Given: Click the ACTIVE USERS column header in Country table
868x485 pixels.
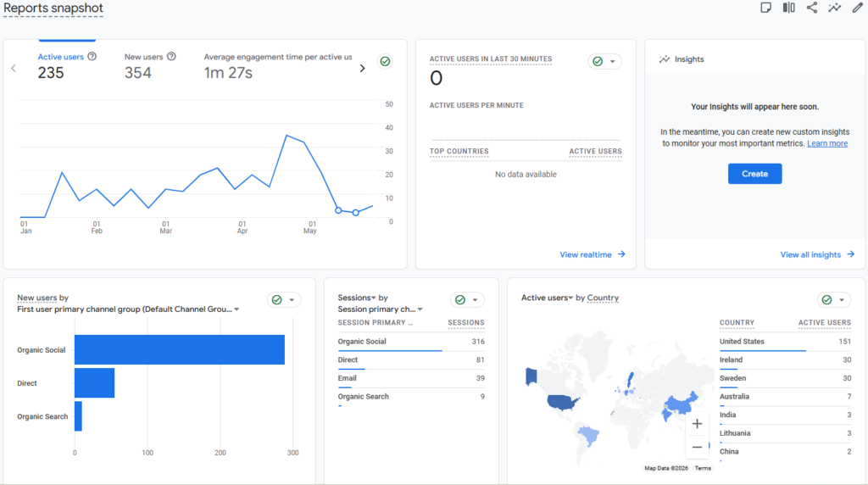Looking at the screenshot, I should click(x=824, y=323).
